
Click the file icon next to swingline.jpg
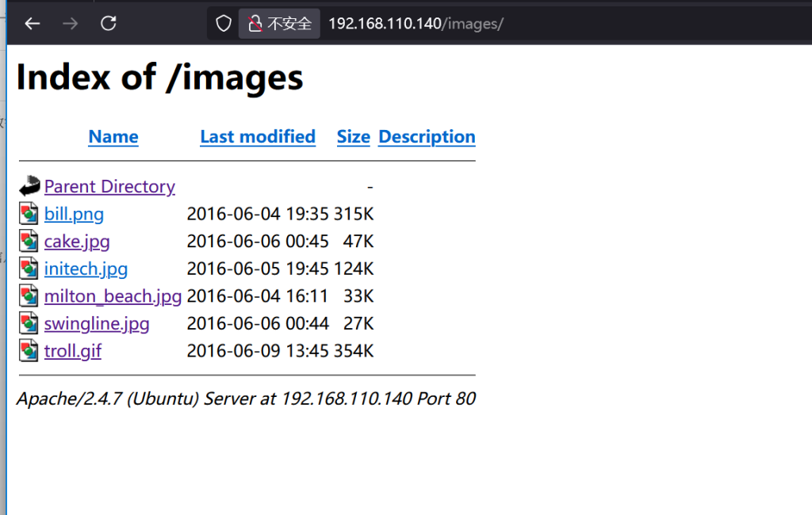[29, 323]
